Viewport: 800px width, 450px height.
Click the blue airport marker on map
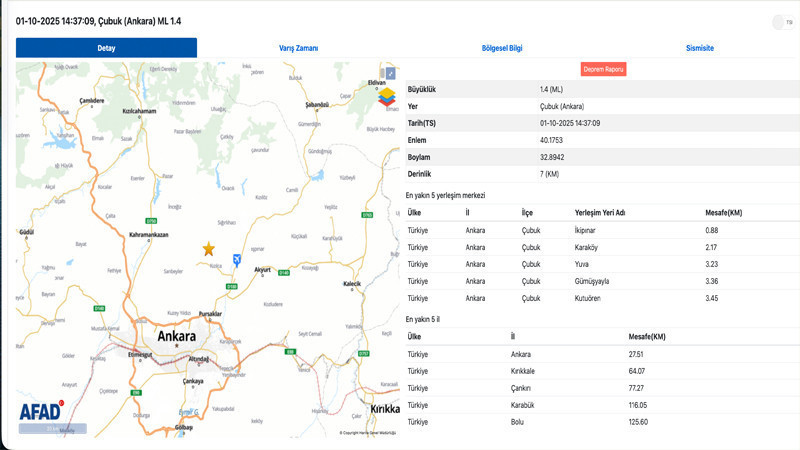(x=237, y=259)
